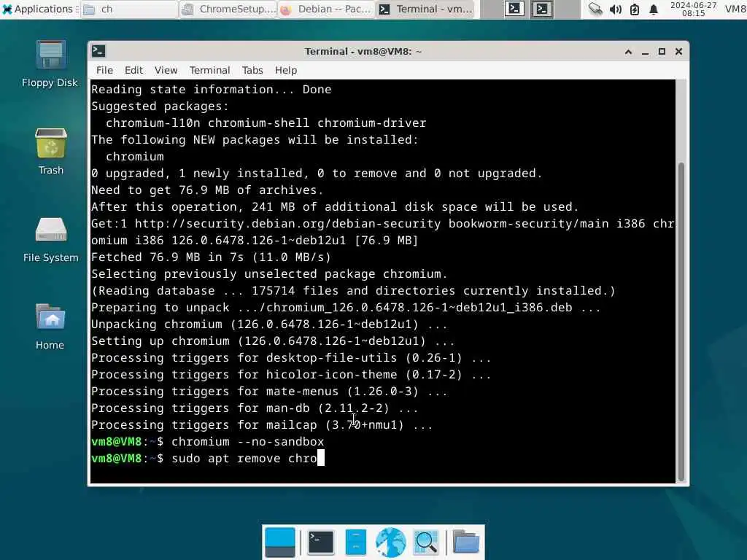Image resolution: width=747 pixels, height=560 pixels.
Task: Open Application Finder magnifier in the dock
Action: click(x=426, y=542)
